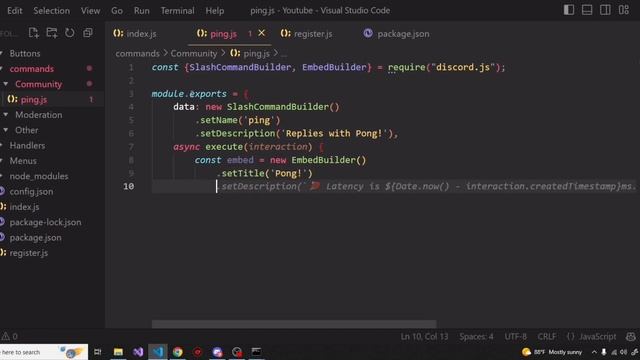Screen dimensions: 640x360
Task: Switch to the package.json tab
Action: (396, 34)
